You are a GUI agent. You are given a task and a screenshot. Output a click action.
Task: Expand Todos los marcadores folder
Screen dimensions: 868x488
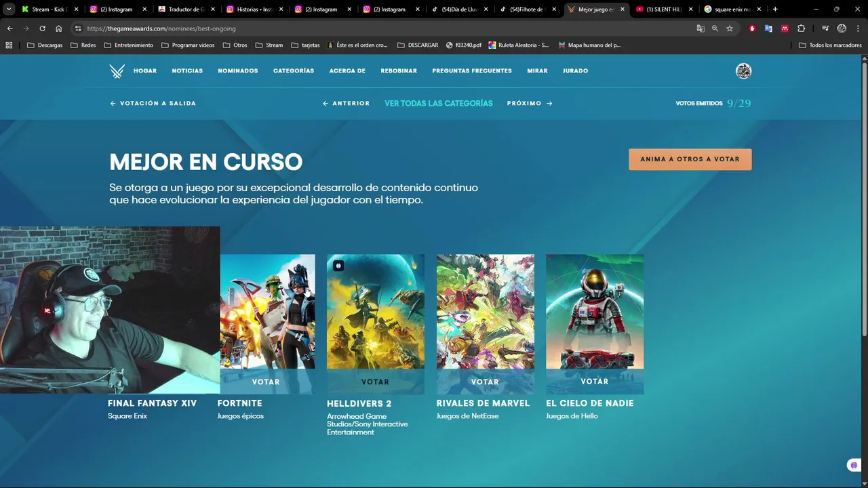tap(830, 45)
